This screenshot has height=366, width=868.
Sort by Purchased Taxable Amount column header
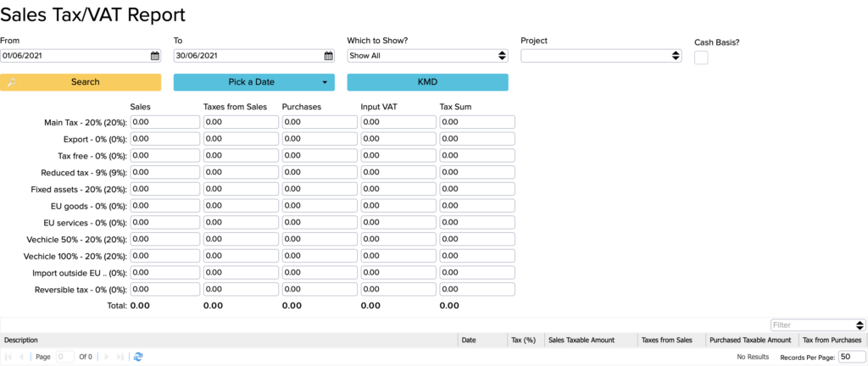pyautogui.click(x=753, y=341)
